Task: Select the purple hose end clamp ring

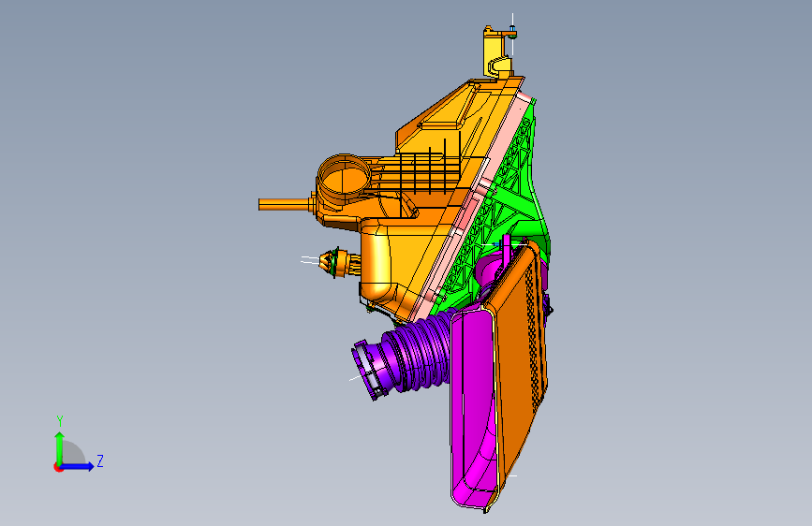Action: [x=369, y=369]
